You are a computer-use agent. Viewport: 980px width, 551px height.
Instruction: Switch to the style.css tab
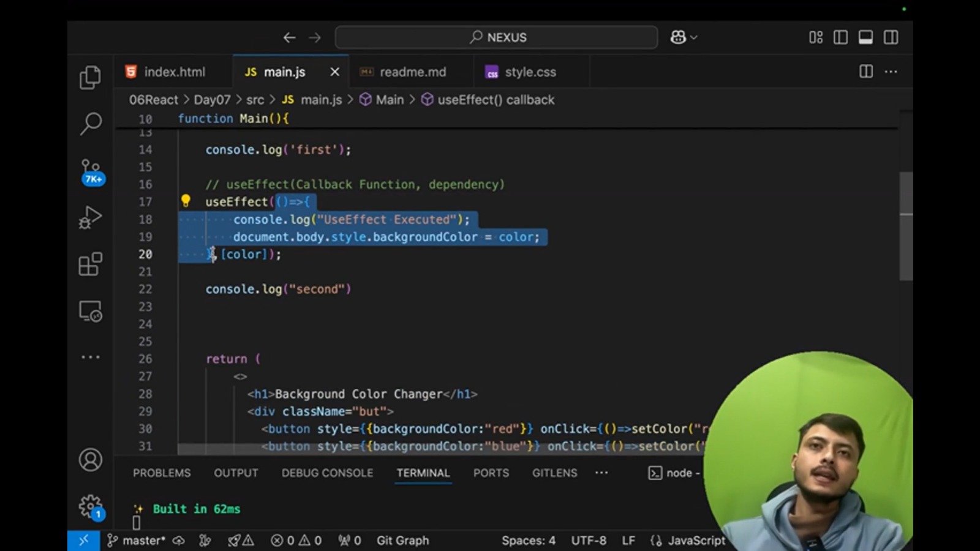coord(530,72)
